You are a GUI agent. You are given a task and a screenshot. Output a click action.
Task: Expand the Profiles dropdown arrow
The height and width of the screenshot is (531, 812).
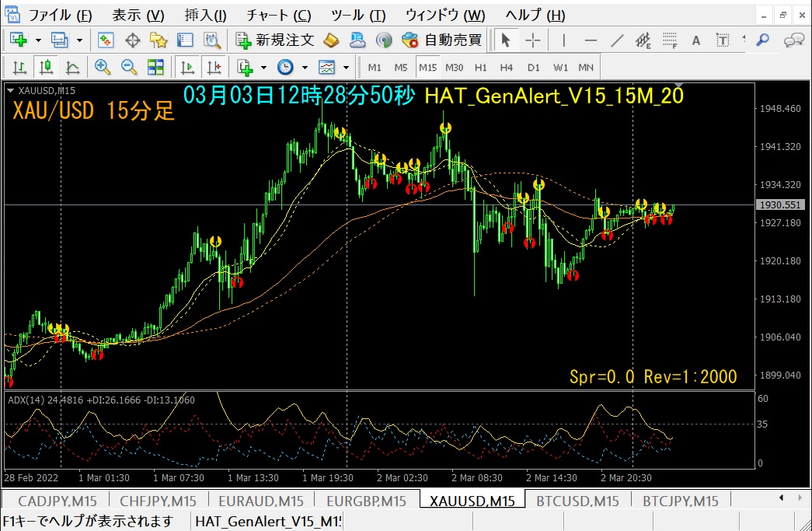point(79,40)
